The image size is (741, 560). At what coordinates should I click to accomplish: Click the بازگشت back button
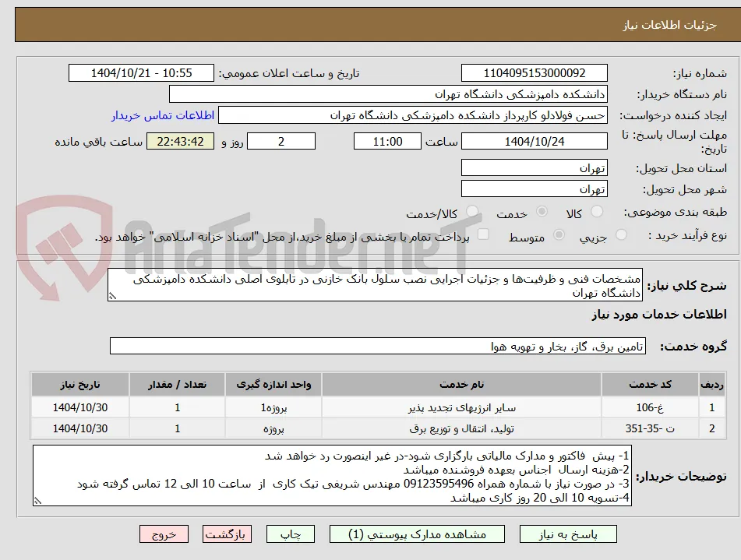tap(227, 534)
